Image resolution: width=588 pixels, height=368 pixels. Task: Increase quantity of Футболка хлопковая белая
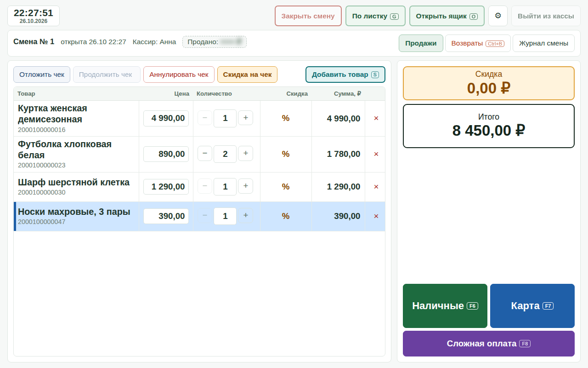pyautogui.click(x=245, y=154)
